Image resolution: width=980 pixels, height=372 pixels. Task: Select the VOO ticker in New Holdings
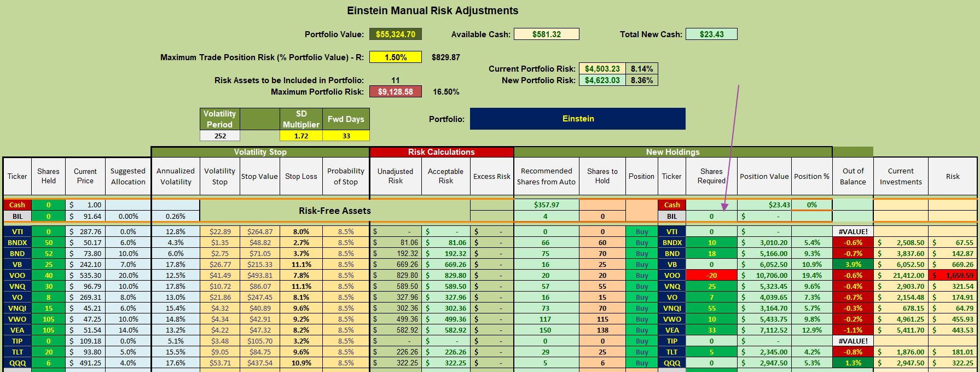point(671,275)
